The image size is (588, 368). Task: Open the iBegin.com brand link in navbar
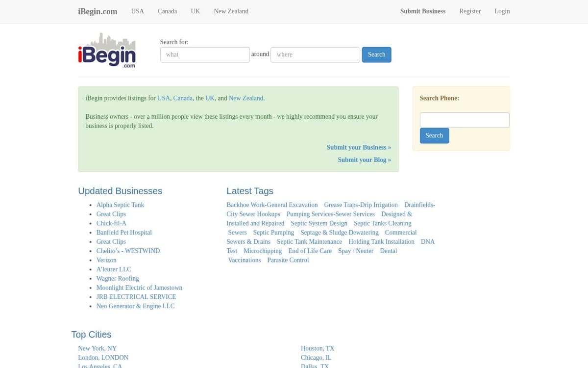98,11
